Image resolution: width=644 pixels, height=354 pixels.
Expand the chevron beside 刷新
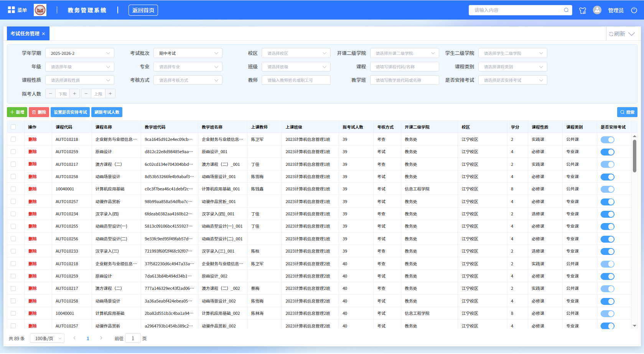click(632, 34)
